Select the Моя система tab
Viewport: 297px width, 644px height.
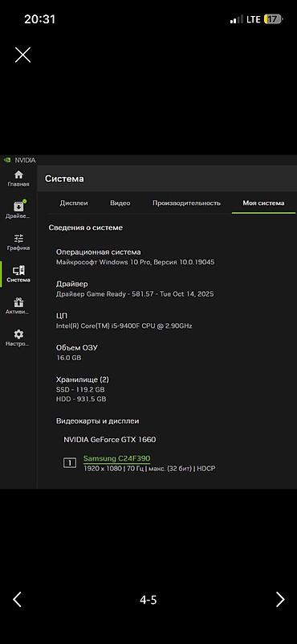coord(263,203)
